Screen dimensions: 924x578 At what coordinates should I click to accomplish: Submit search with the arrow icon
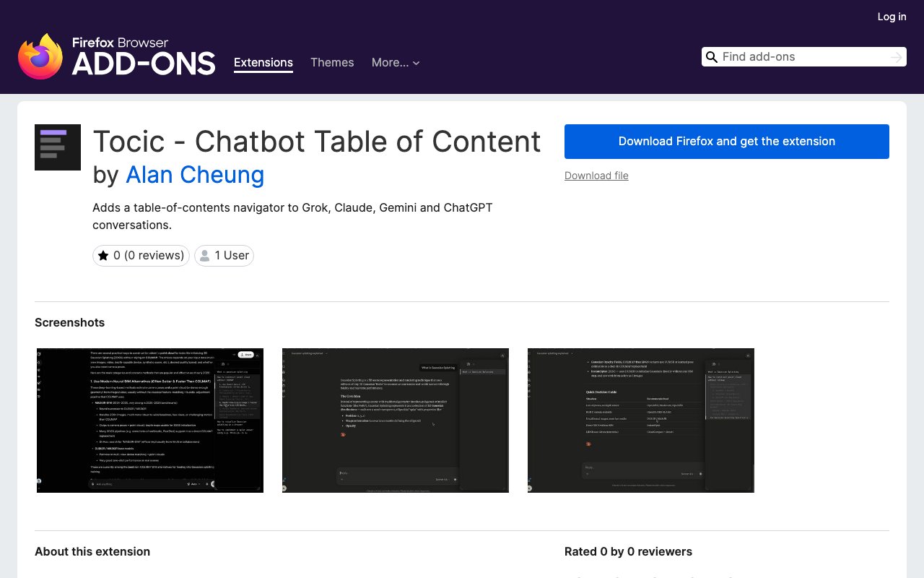point(897,57)
